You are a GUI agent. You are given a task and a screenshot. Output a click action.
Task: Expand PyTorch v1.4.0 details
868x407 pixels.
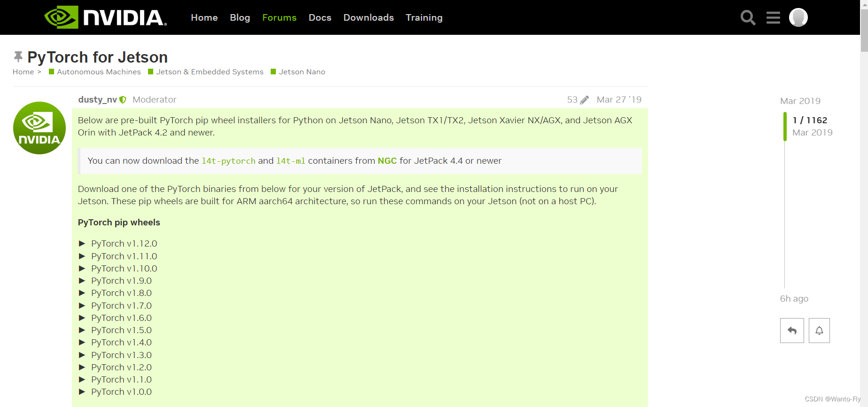click(x=115, y=343)
